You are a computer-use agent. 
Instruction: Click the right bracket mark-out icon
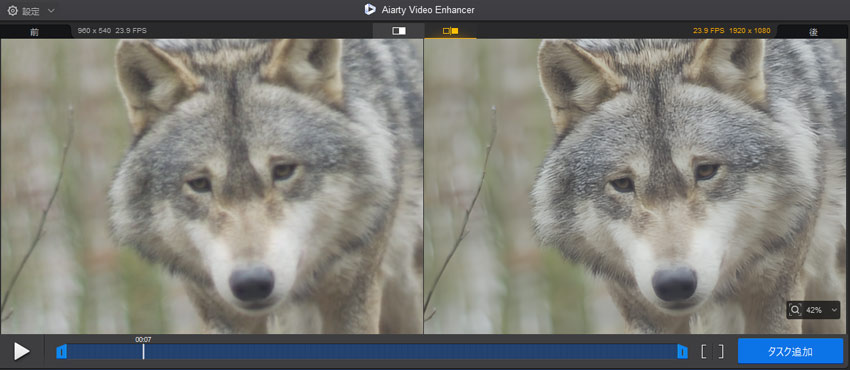click(x=720, y=352)
